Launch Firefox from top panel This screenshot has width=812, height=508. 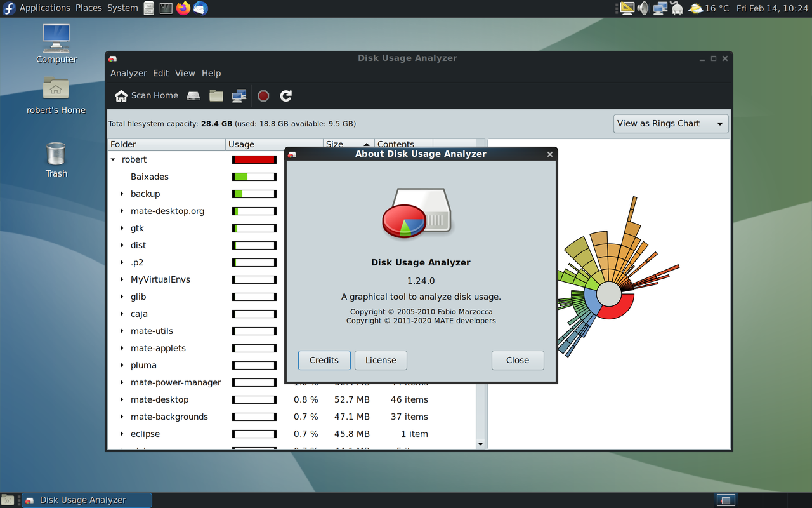[x=183, y=8]
